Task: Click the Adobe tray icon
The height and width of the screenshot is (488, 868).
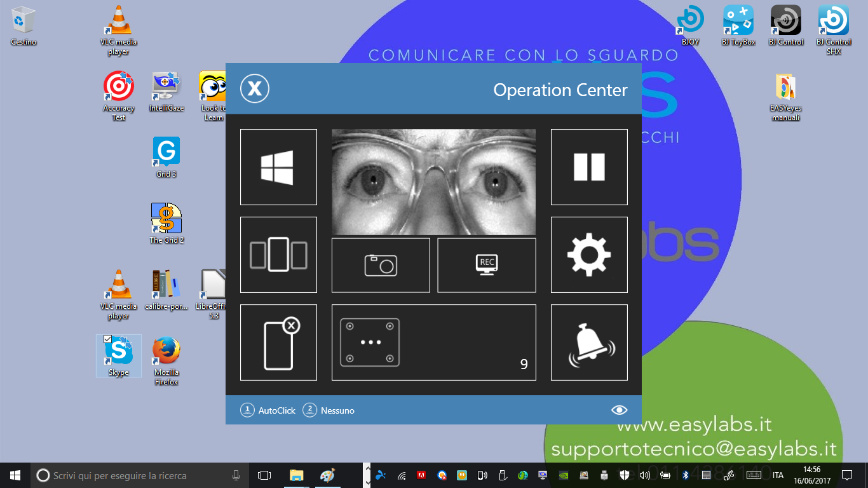Action: (421, 475)
